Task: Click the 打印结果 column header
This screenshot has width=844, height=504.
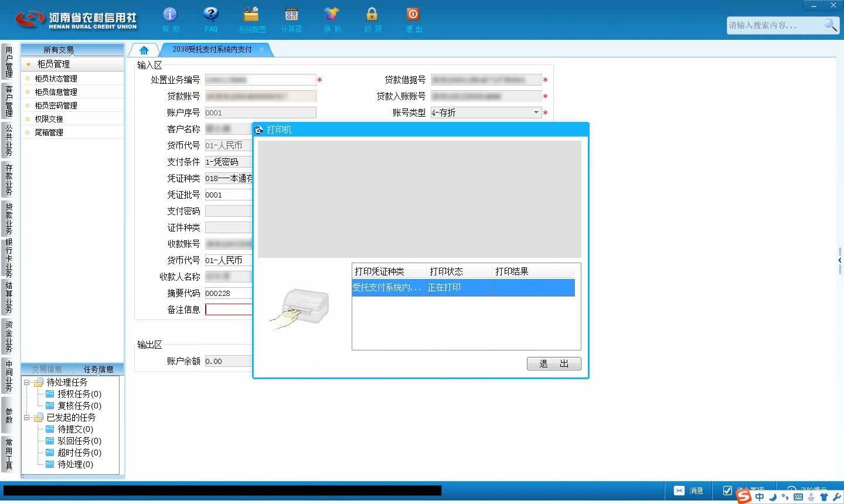Action: [533, 271]
